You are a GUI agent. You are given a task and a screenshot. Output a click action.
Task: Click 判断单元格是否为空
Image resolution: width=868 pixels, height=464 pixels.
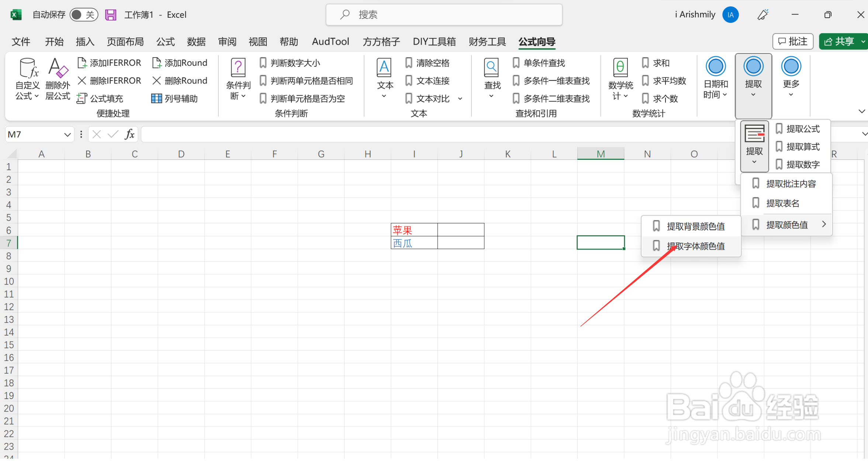(302, 99)
